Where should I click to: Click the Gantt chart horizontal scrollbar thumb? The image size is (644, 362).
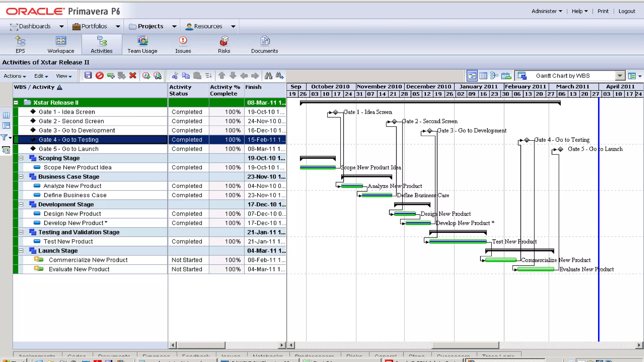pyautogui.click(x=465, y=345)
